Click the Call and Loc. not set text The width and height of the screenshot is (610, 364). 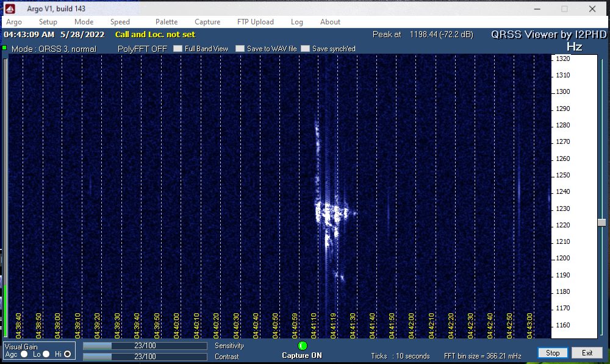pyautogui.click(x=155, y=34)
